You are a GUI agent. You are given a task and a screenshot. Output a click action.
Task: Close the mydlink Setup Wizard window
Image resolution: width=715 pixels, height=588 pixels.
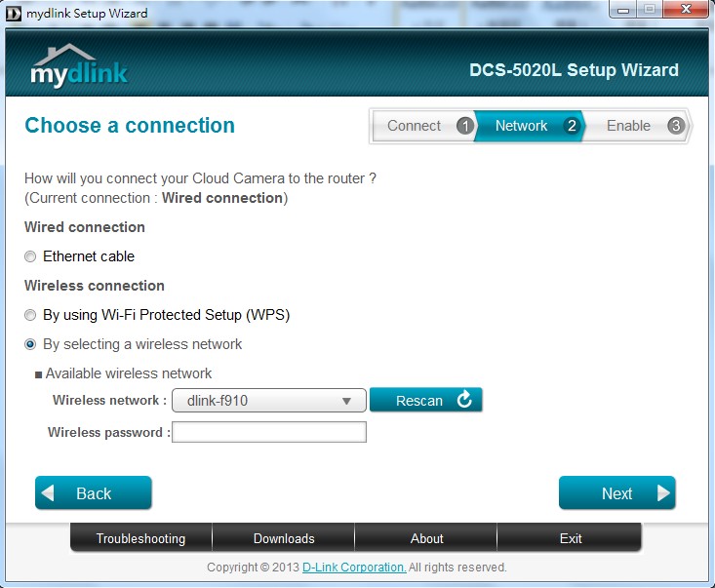point(686,10)
